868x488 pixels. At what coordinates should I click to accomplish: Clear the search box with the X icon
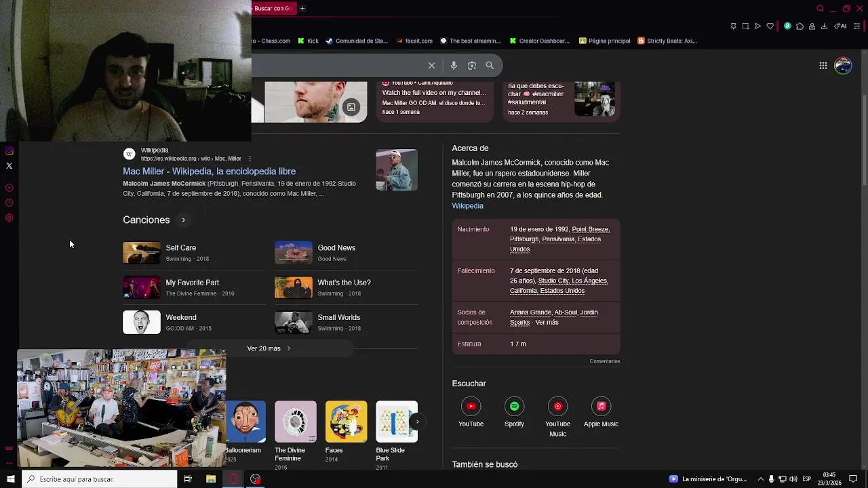click(431, 66)
